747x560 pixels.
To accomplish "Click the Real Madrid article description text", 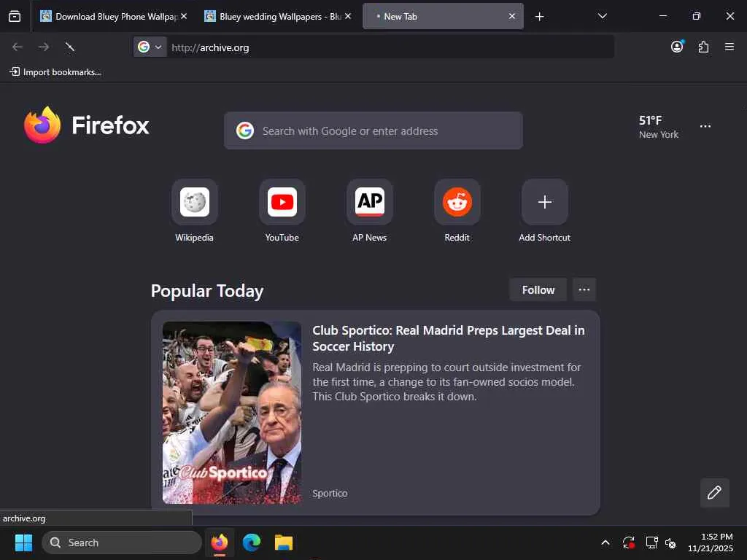I will [x=447, y=382].
